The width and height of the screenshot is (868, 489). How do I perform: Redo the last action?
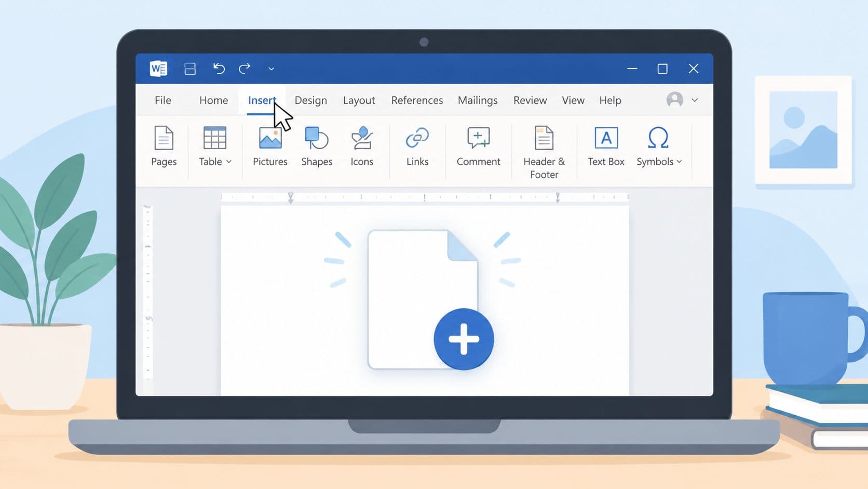[x=245, y=69]
